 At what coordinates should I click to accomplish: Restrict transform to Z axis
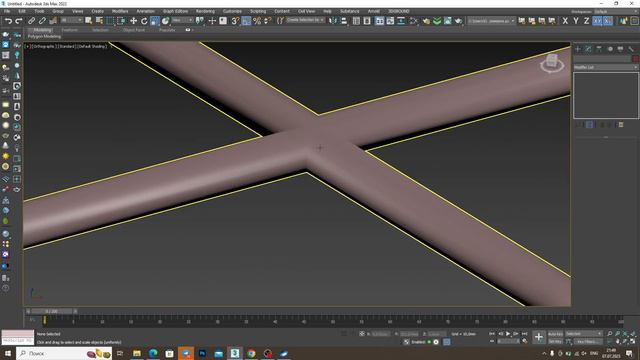[587, 21]
